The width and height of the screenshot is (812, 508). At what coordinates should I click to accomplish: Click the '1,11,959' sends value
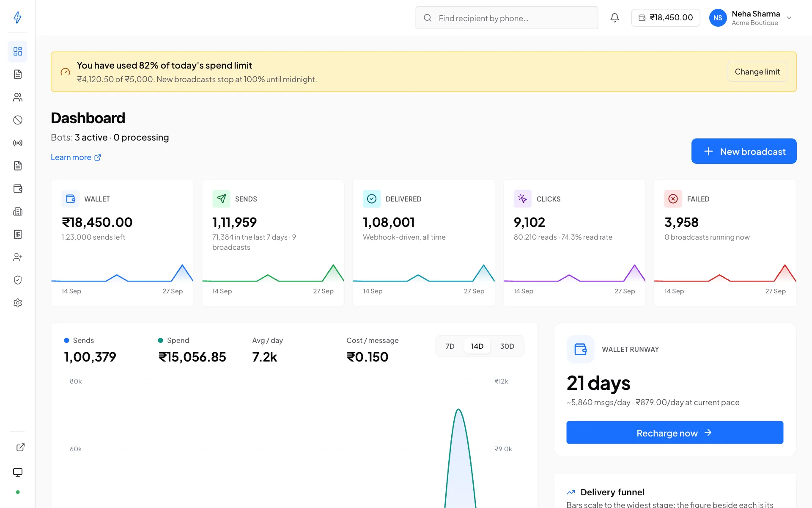coord(234,222)
